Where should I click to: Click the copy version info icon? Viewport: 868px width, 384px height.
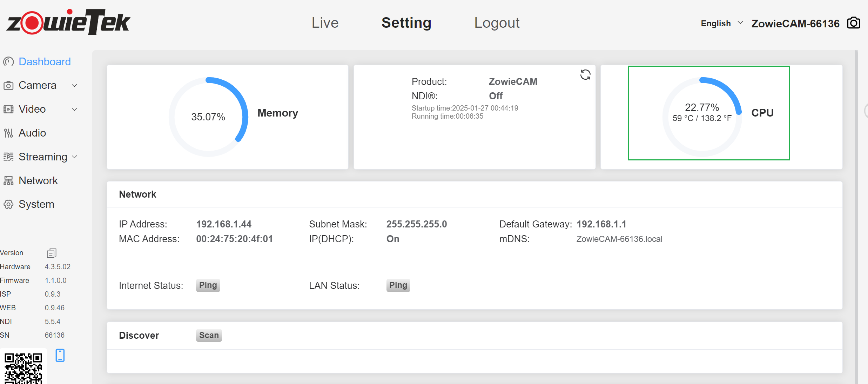coord(52,253)
